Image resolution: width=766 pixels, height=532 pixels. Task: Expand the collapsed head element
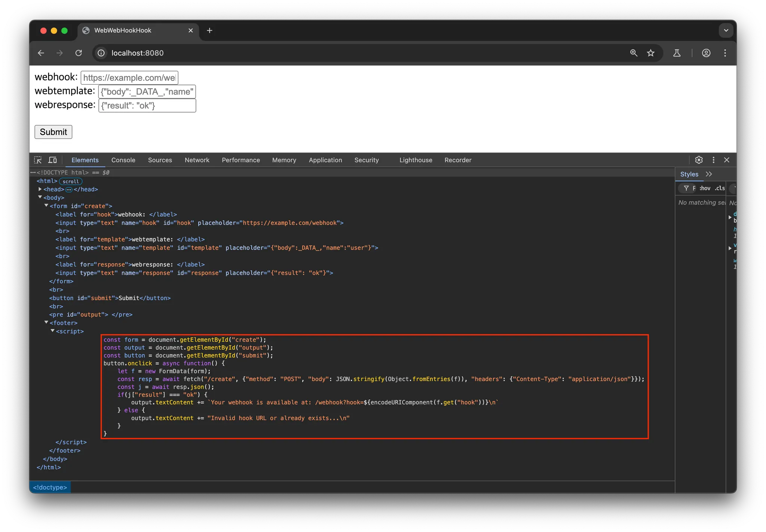coord(40,189)
